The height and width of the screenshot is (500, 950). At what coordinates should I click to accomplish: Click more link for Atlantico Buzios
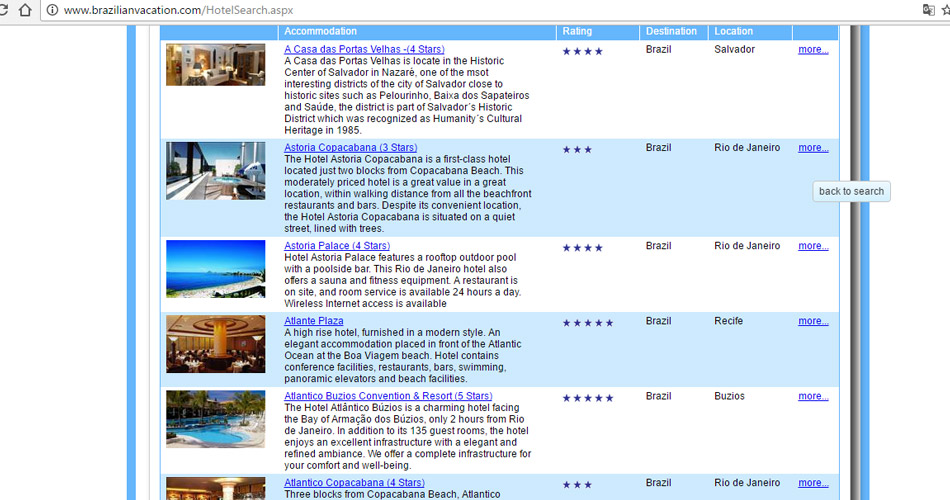(813, 396)
